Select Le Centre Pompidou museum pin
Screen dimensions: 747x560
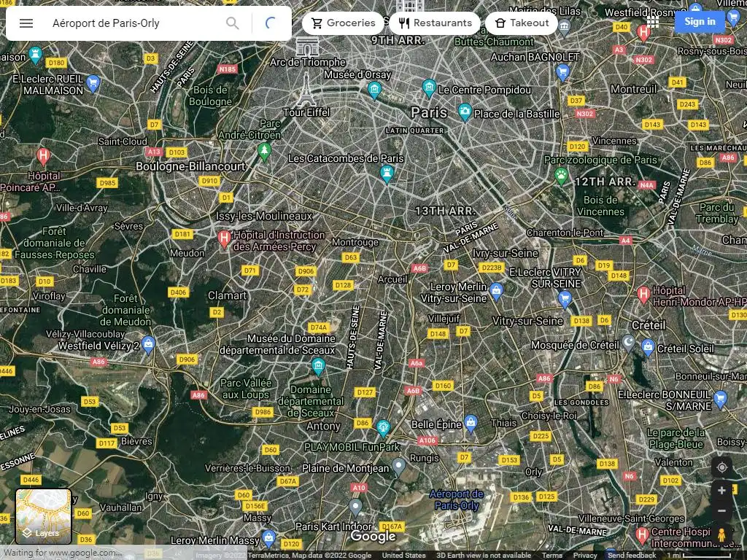click(429, 89)
